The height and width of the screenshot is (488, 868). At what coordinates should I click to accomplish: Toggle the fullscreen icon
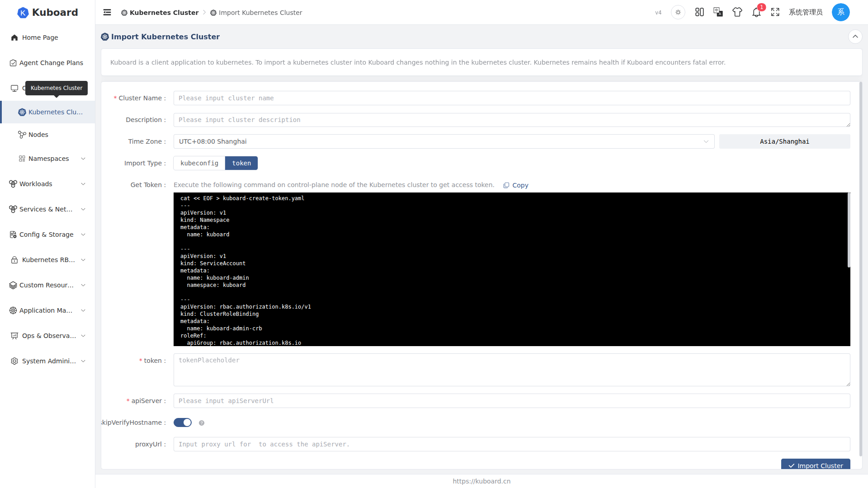(775, 12)
